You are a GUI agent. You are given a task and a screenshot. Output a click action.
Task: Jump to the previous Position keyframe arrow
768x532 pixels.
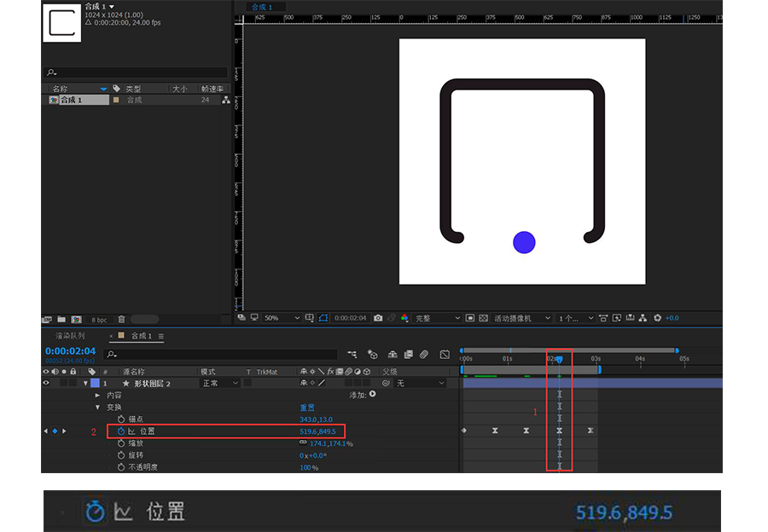pyautogui.click(x=46, y=431)
